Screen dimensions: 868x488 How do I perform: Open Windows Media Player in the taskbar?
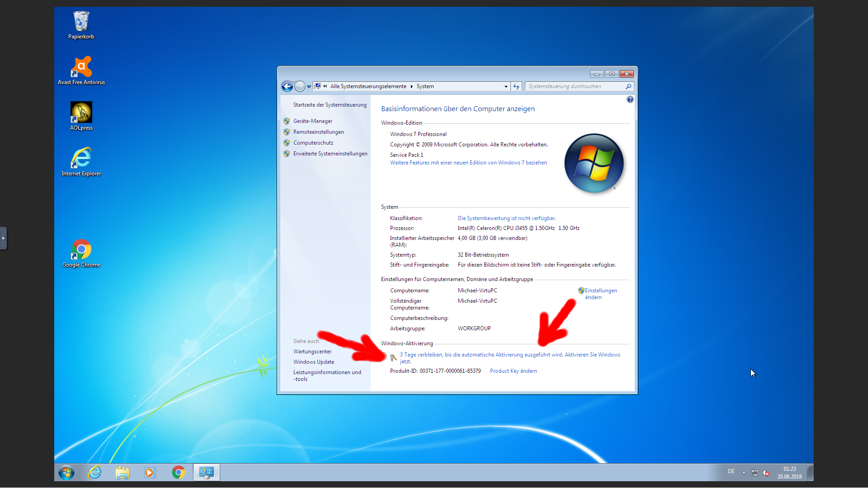pos(150,473)
